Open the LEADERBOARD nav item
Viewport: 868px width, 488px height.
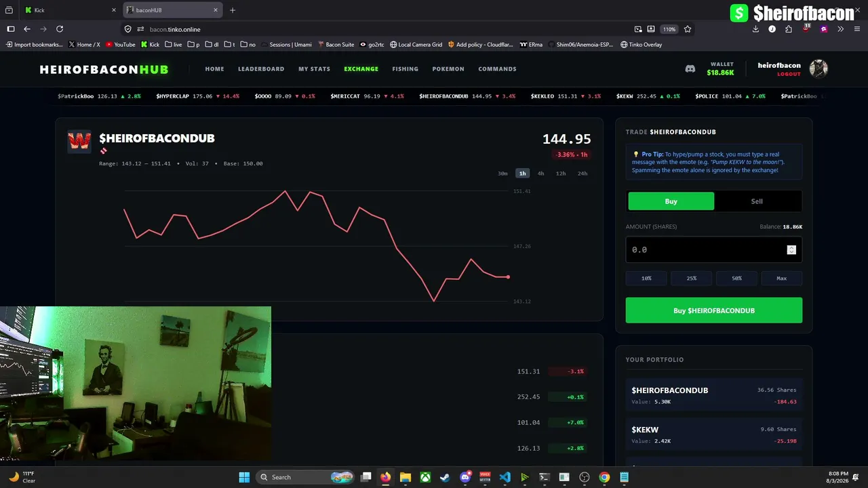pos(261,69)
